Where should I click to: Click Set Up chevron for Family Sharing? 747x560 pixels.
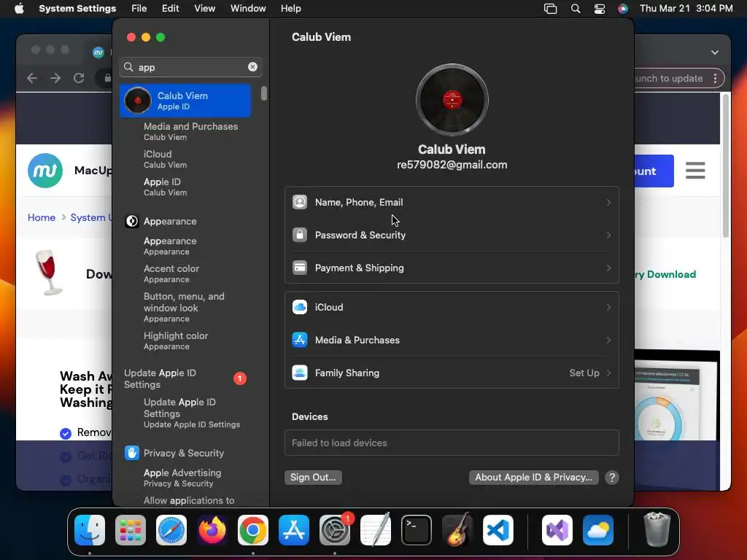tap(608, 373)
